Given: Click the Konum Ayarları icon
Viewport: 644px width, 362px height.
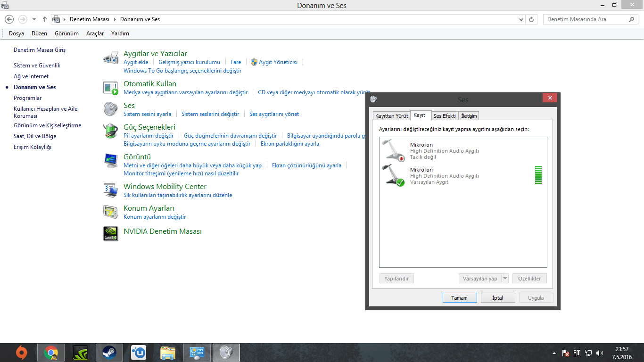Looking at the screenshot, I should point(111,212).
